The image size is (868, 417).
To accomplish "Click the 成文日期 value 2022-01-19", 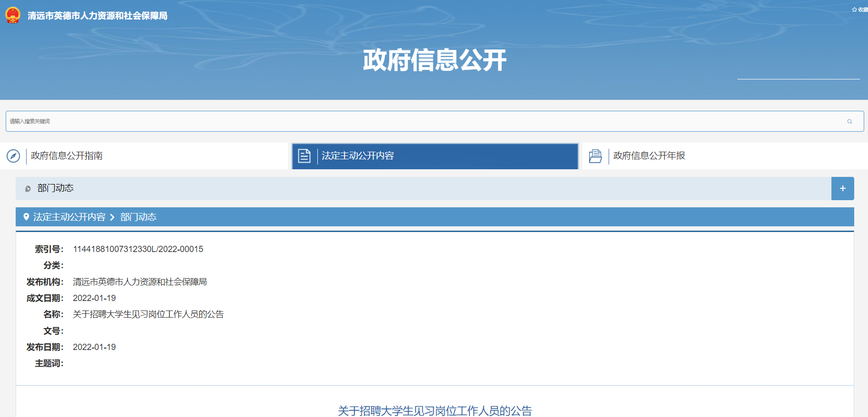I will (x=95, y=298).
